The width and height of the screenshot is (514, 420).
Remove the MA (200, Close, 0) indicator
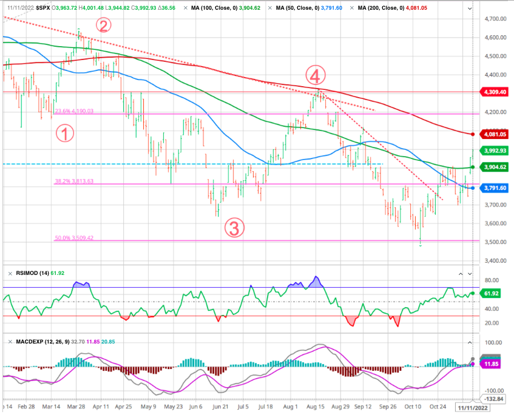click(352, 8)
